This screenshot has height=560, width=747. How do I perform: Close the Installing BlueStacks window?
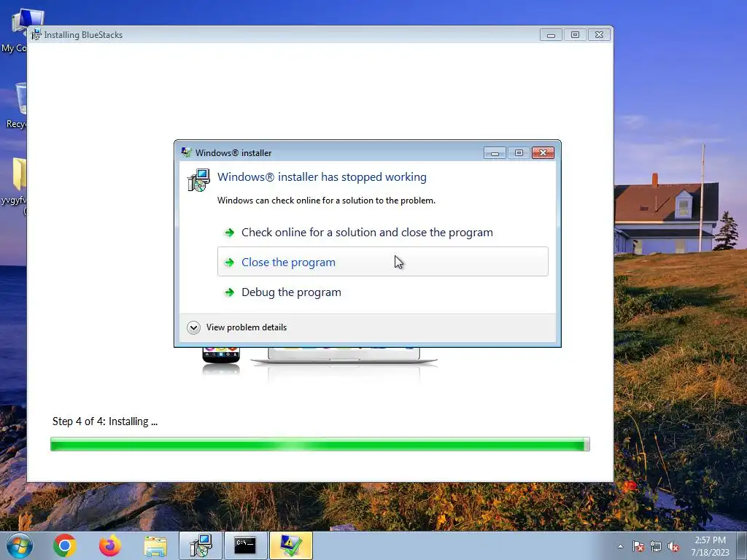[600, 35]
